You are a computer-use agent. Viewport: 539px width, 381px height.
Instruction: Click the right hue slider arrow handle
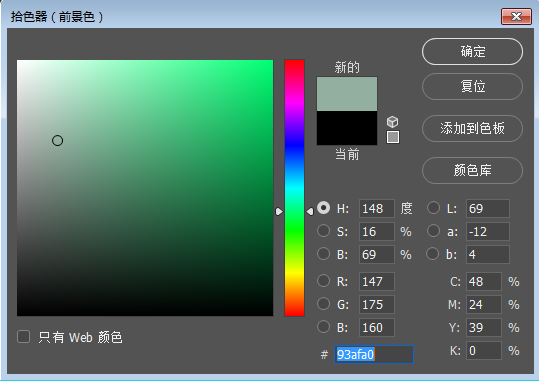point(310,211)
